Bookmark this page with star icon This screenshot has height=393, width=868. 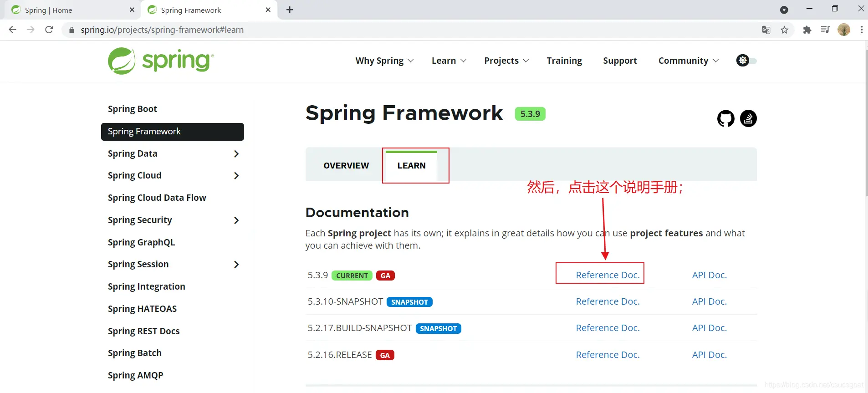(x=784, y=30)
